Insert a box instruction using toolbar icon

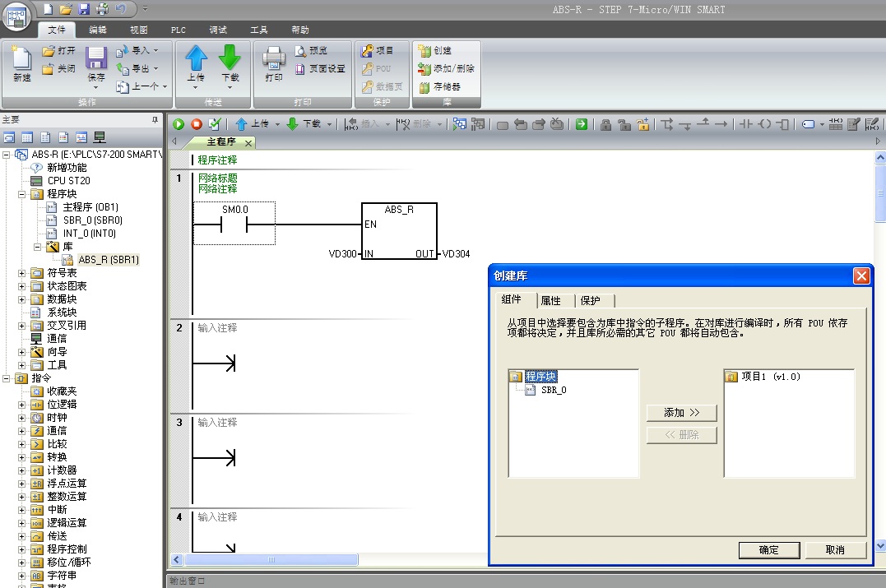(x=782, y=124)
